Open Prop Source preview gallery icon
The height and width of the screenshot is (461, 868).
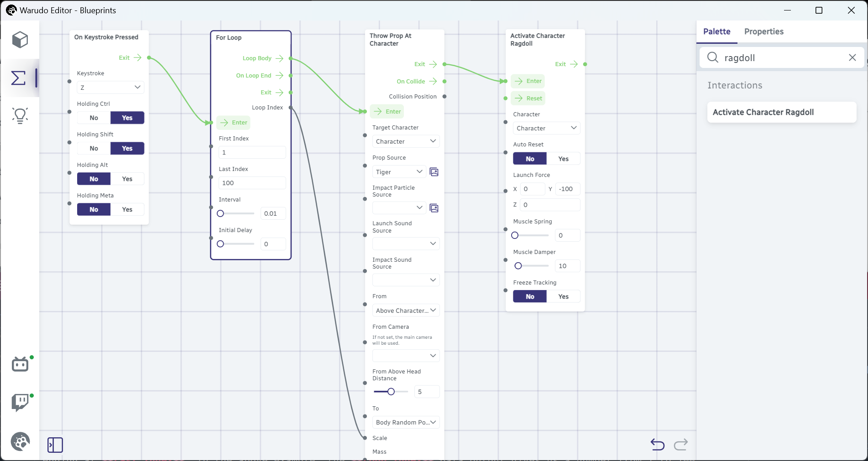point(434,172)
